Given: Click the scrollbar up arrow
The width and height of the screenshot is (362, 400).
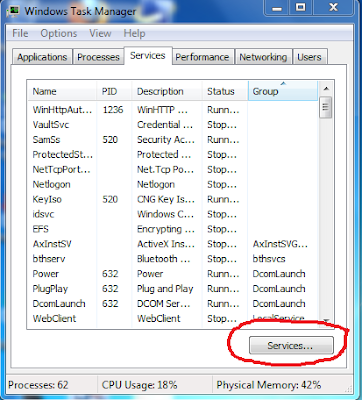Looking at the screenshot, I should click(x=326, y=89).
